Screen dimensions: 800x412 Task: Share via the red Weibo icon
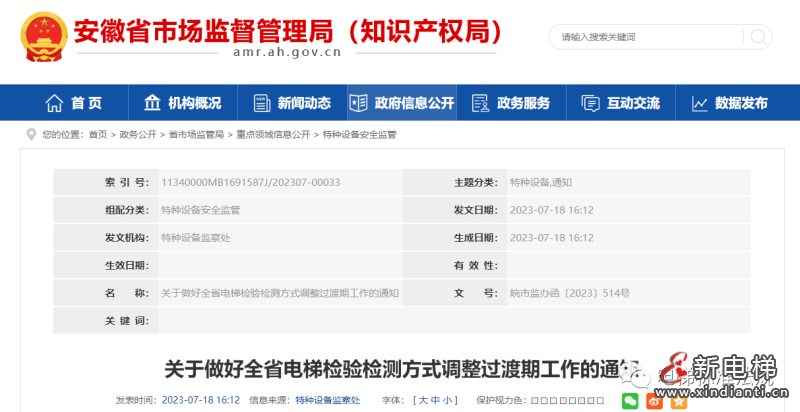(x=654, y=401)
